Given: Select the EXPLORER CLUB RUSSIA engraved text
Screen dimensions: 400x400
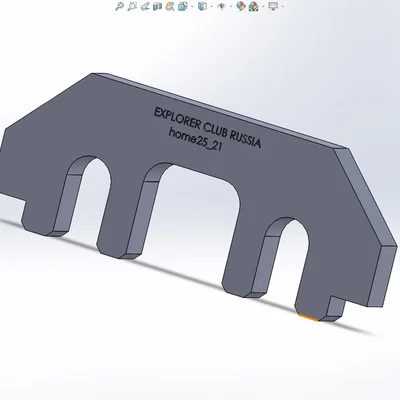Looking at the screenshot, I should 207,128.
